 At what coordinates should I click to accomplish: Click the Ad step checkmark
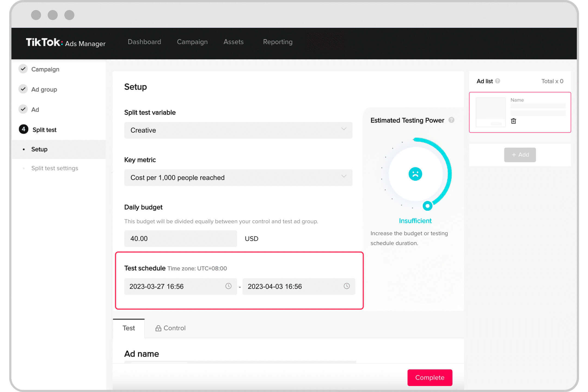(x=23, y=109)
